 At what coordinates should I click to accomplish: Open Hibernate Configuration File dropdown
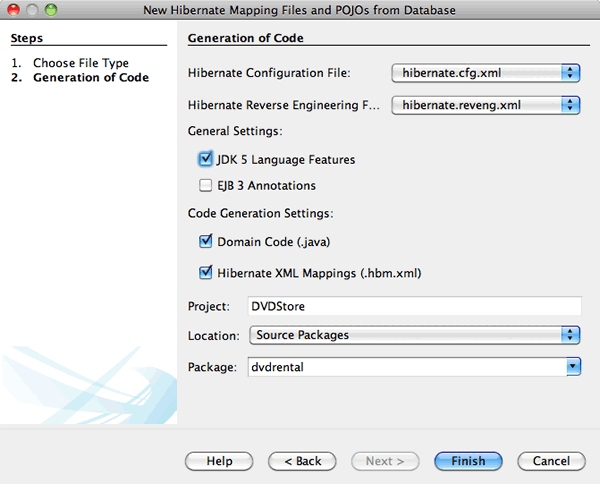(x=571, y=72)
